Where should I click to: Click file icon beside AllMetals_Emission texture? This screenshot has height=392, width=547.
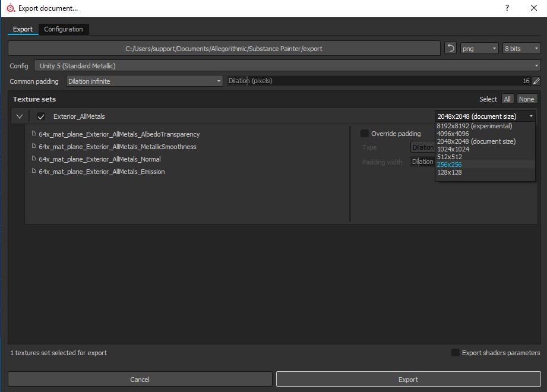[x=34, y=171]
